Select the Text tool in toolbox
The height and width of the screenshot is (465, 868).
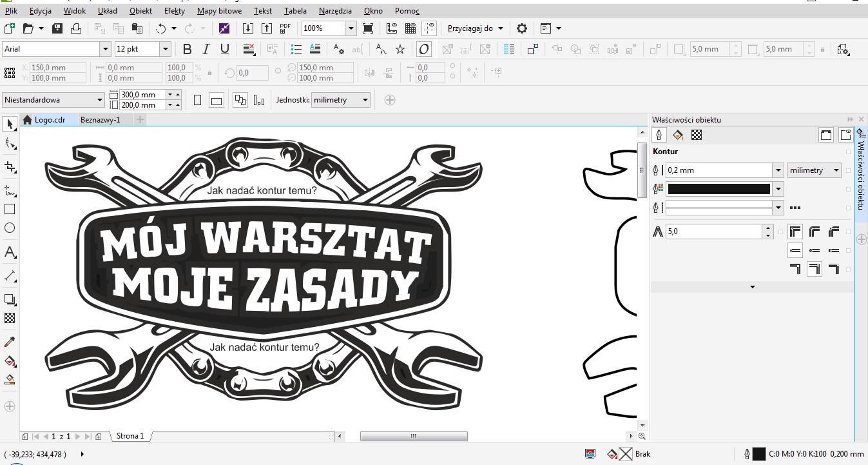tap(10, 252)
